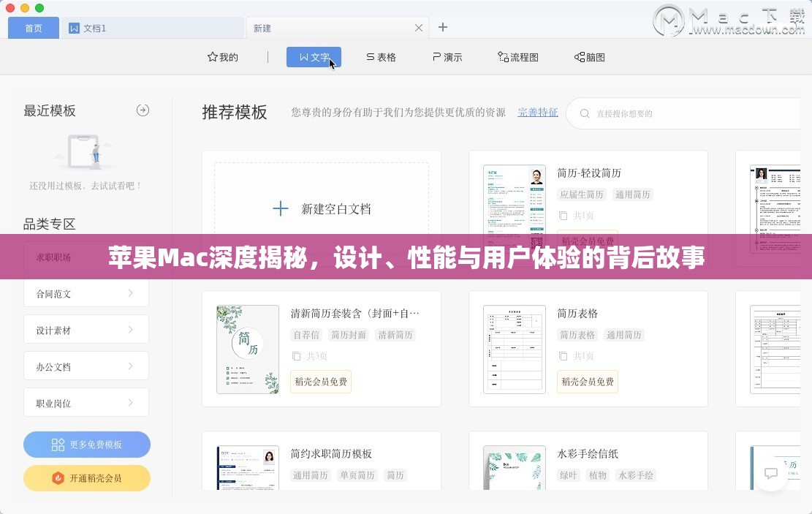Click the 通用简历 tag under 简历-轻设简历
Screen dimensions: 812x514
[632, 194]
